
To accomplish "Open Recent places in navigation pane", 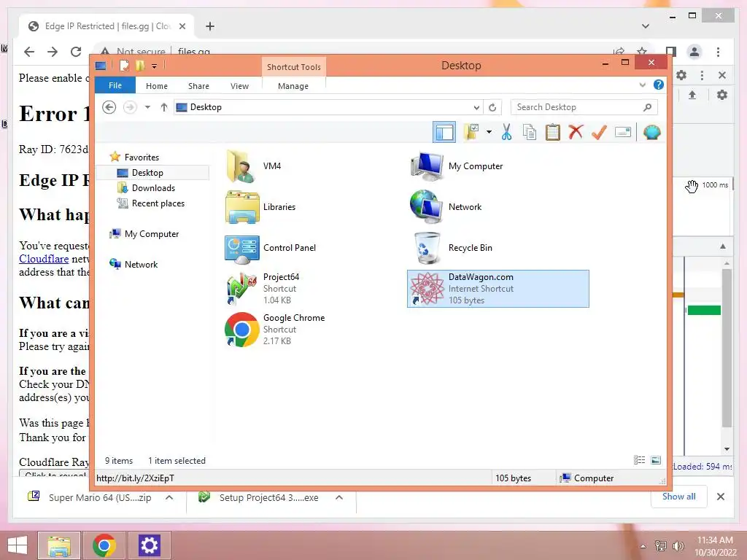I will tap(158, 203).
